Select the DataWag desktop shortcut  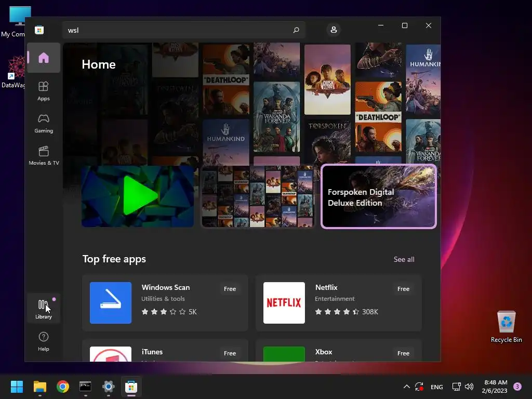point(13,72)
